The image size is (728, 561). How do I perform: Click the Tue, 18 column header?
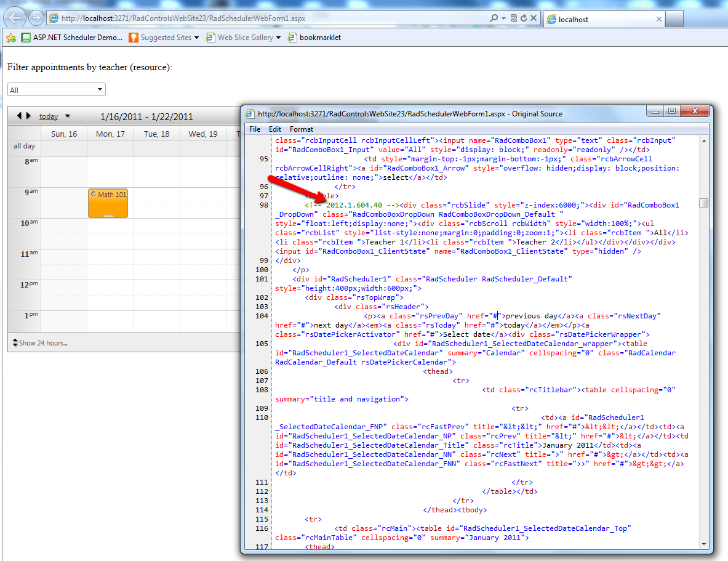click(156, 134)
